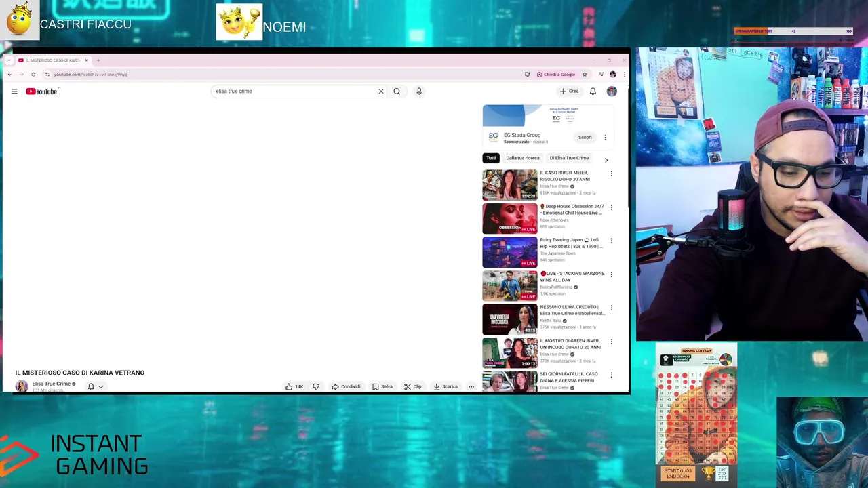Download the video with Scarica
The width and height of the screenshot is (868, 488).
click(x=446, y=386)
